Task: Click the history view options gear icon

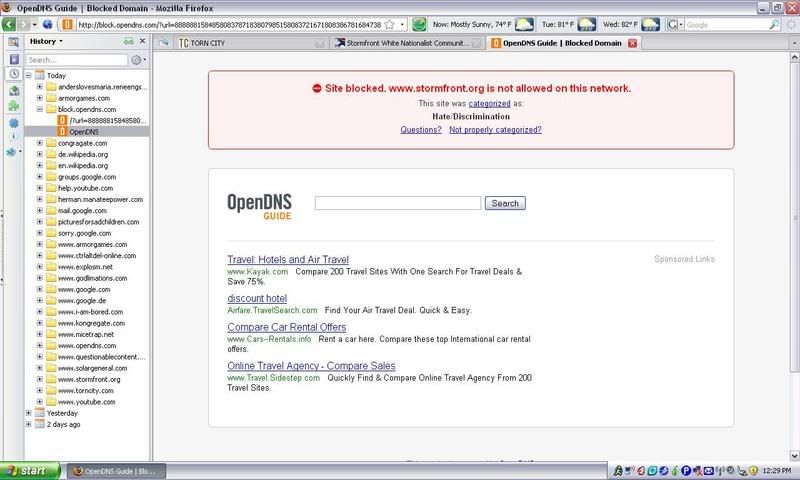Action: [x=136, y=60]
